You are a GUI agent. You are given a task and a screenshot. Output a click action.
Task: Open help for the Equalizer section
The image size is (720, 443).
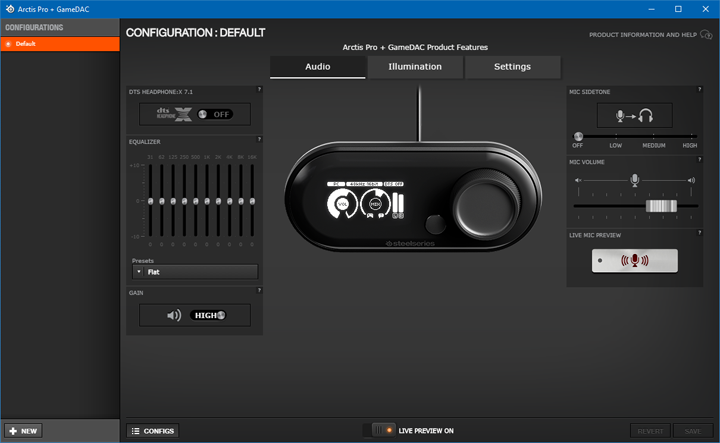tap(259, 140)
